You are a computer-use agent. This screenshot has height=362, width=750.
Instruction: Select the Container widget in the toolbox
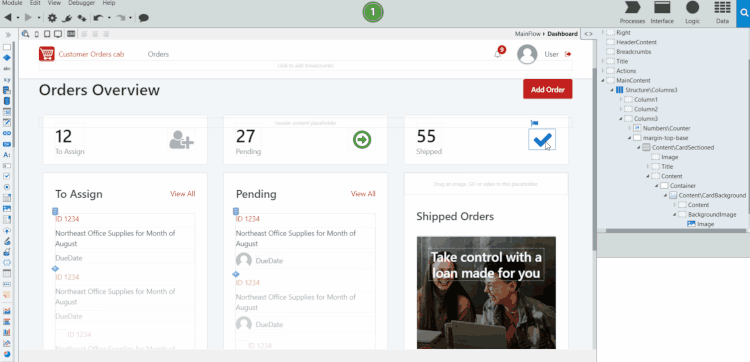7,47
